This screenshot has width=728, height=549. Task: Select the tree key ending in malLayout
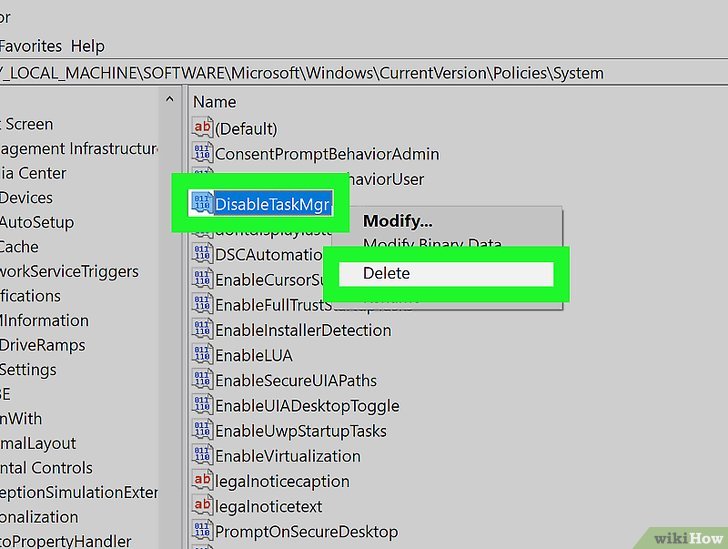(x=38, y=444)
